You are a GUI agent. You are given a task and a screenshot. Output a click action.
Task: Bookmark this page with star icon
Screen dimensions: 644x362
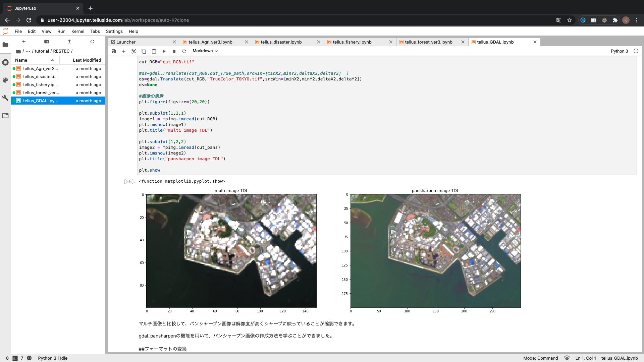coord(570,20)
